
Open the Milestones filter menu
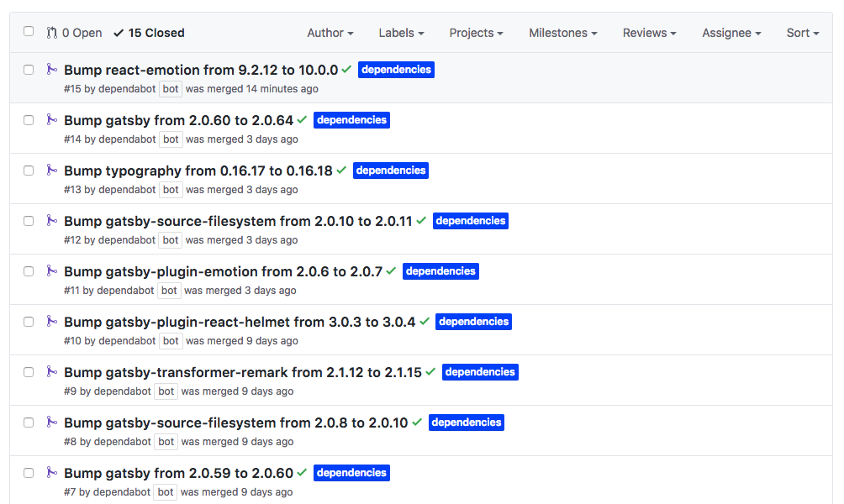562,33
